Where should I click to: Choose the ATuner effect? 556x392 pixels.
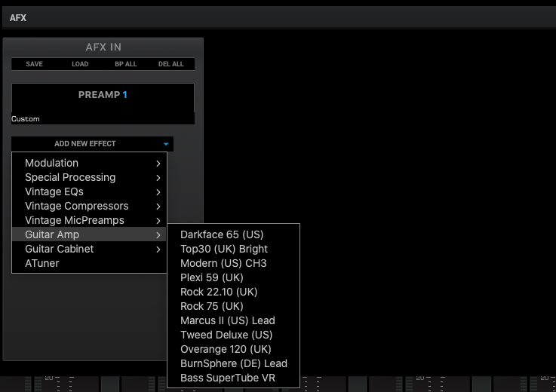pos(89,263)
